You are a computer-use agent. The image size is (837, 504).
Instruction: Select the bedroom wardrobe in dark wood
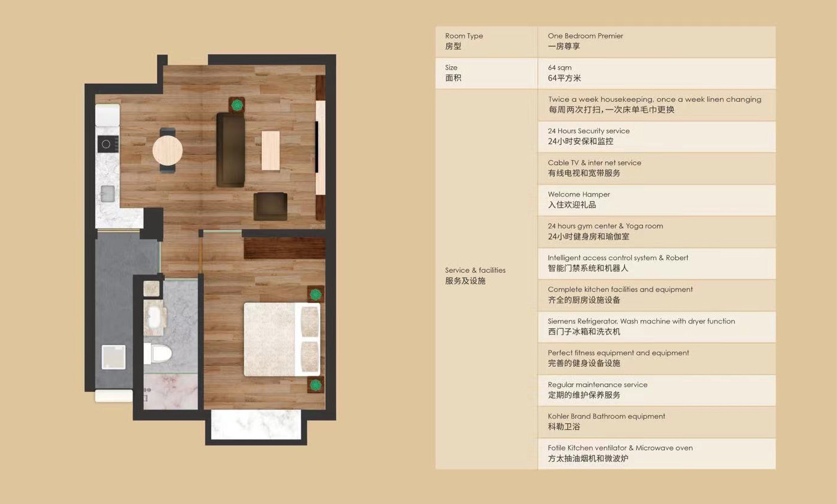tap(284, 248)
